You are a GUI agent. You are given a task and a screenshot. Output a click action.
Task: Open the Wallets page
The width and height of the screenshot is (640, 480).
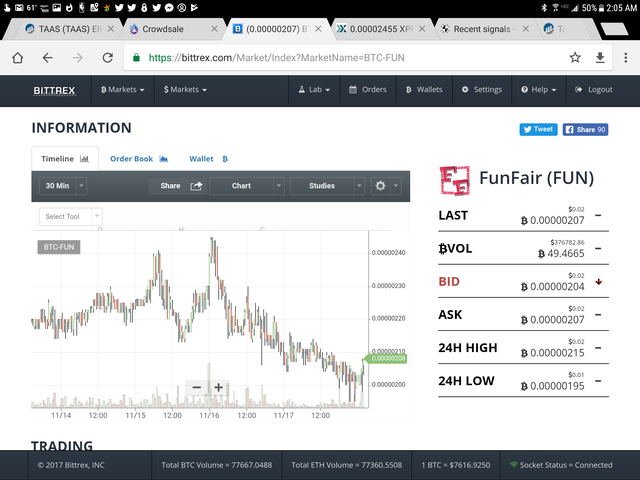tap(424, 90)
